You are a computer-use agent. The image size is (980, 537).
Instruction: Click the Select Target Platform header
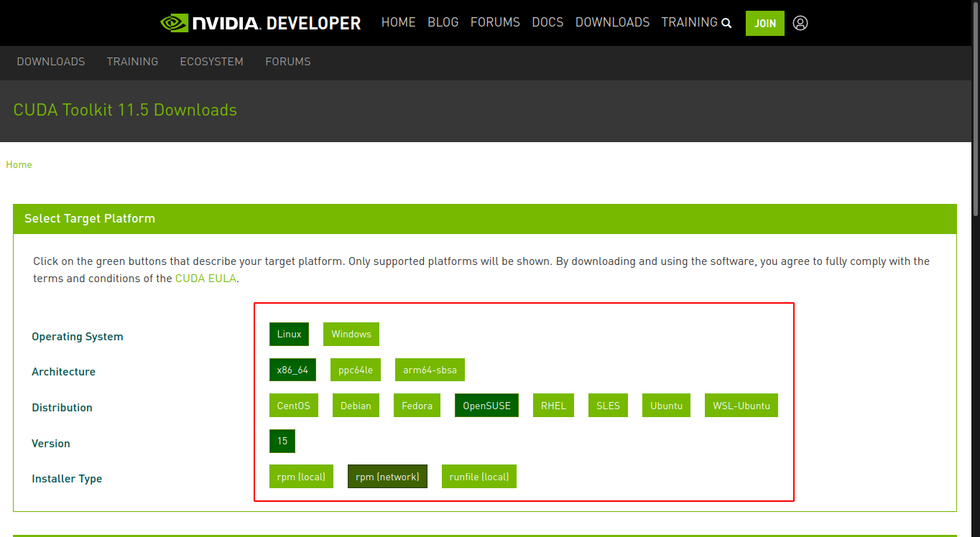coord(485,218)
